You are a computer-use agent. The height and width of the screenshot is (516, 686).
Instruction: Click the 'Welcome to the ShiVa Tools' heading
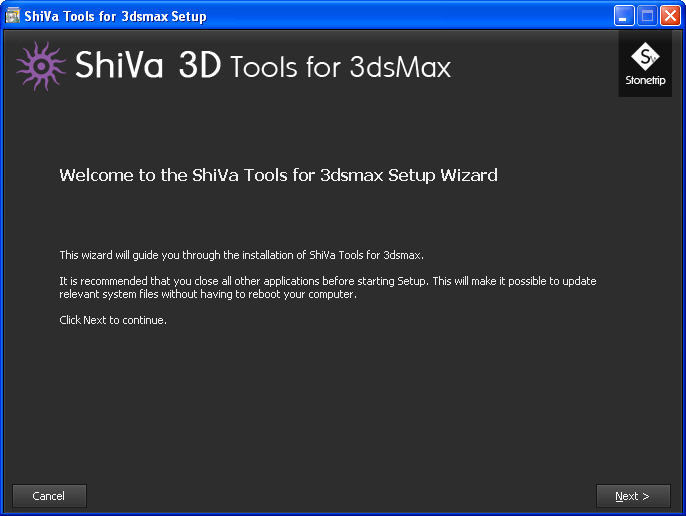click(x=278, y=175)
